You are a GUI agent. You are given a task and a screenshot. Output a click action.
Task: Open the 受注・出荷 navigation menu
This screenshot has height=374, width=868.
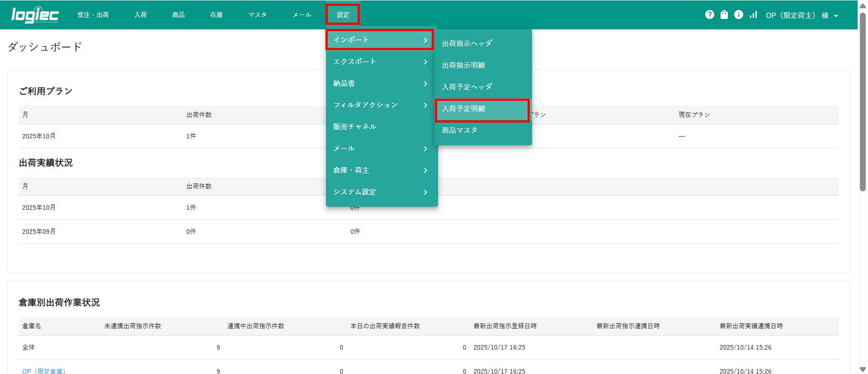(93, 15)
